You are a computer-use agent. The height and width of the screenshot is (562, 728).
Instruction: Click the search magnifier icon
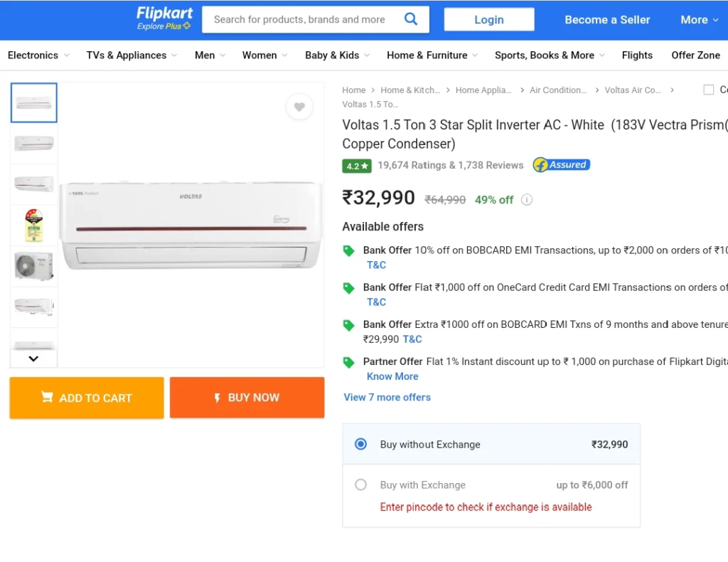point(411,19)
